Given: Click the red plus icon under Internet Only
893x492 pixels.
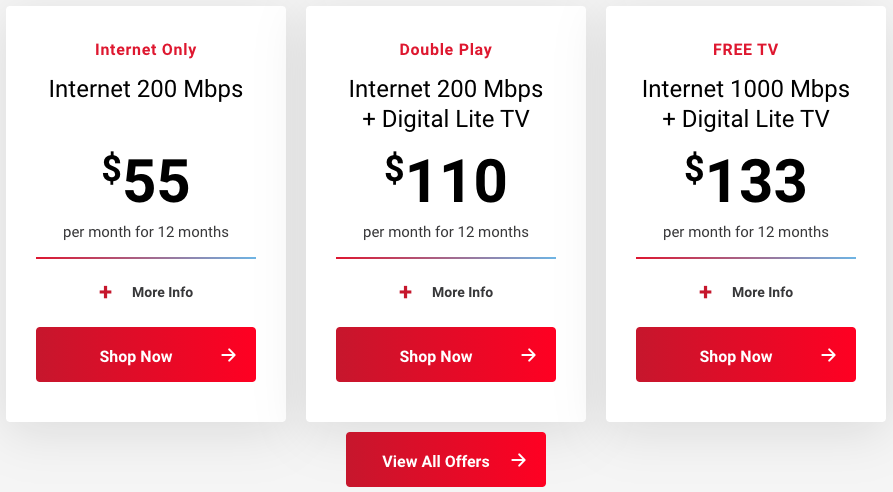Looking at the screenshot, I should [105, 292].
